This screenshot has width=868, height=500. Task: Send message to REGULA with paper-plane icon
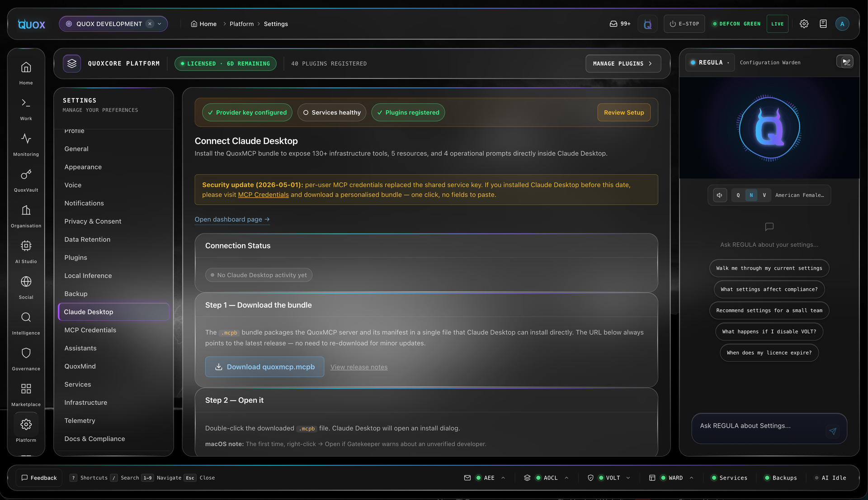coord(833,431)
